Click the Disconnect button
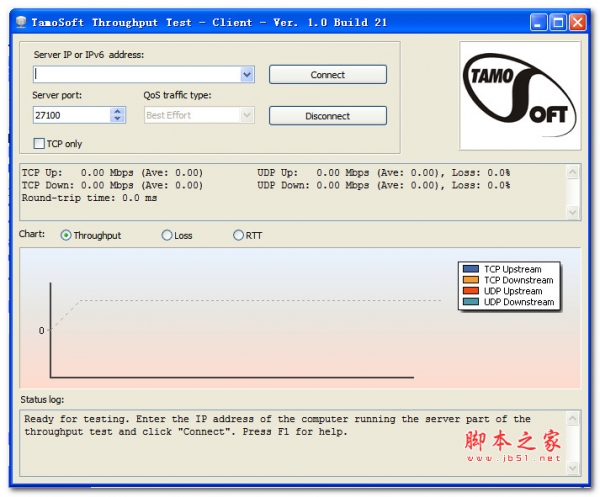600x497 pixels. [x=328, y=116]
